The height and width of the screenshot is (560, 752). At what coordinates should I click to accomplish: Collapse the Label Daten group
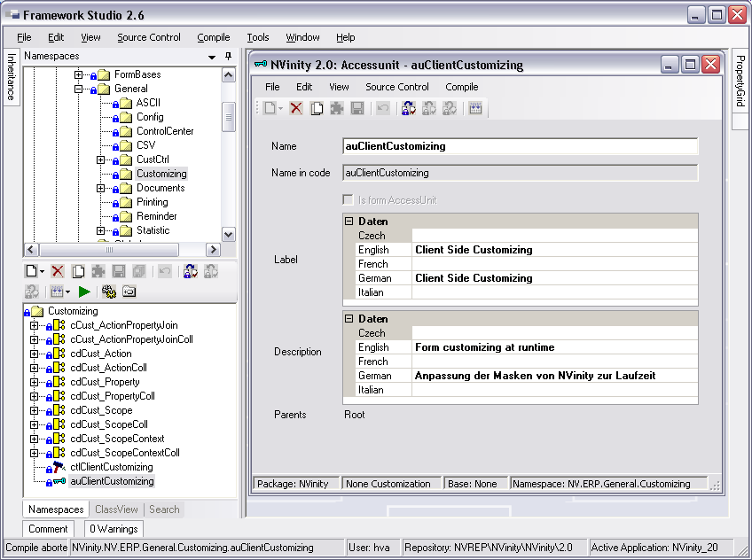click(349, 222)
